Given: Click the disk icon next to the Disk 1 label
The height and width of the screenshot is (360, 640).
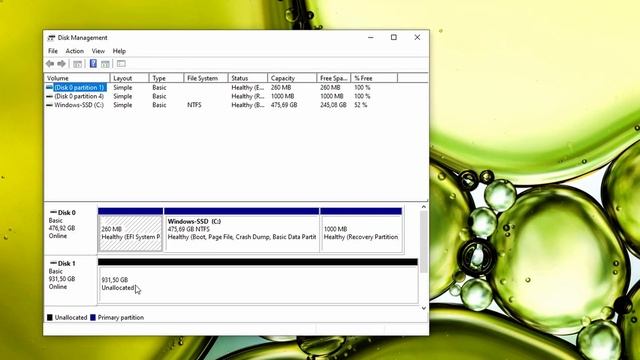Looking at the screenshot, I should 53,263.
